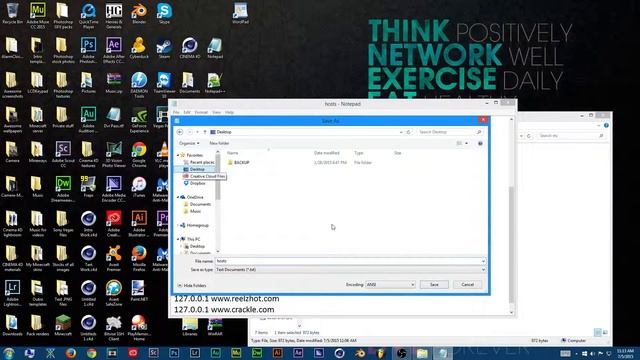Click the help icon in dialog toolbar
Viewport: 640px width, 360px height.
tap(480, 143)
